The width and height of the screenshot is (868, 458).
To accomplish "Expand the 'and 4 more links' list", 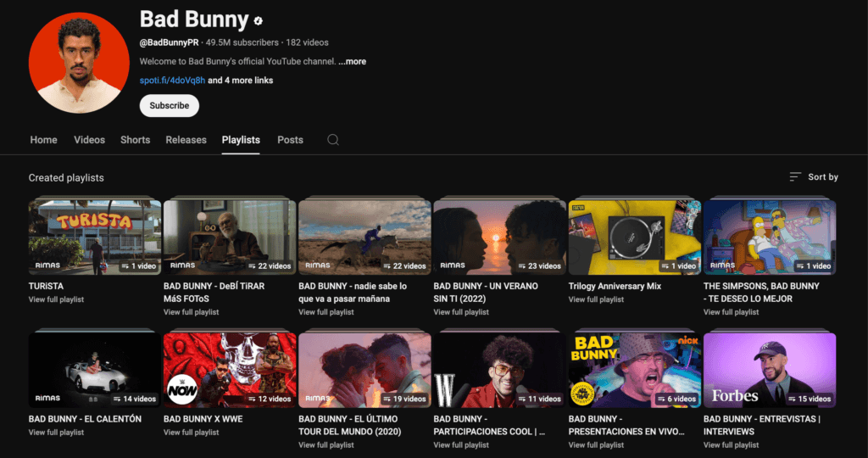I will (241, 81).
